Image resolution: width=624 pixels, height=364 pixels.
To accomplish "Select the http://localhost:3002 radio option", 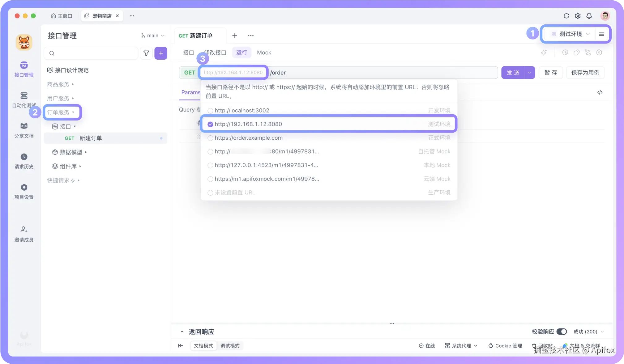I will coord(210,111).
